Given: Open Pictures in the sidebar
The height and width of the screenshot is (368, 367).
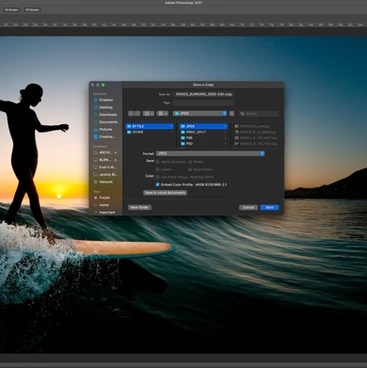Looking at the screenshot, I should (x=103, y=129).
